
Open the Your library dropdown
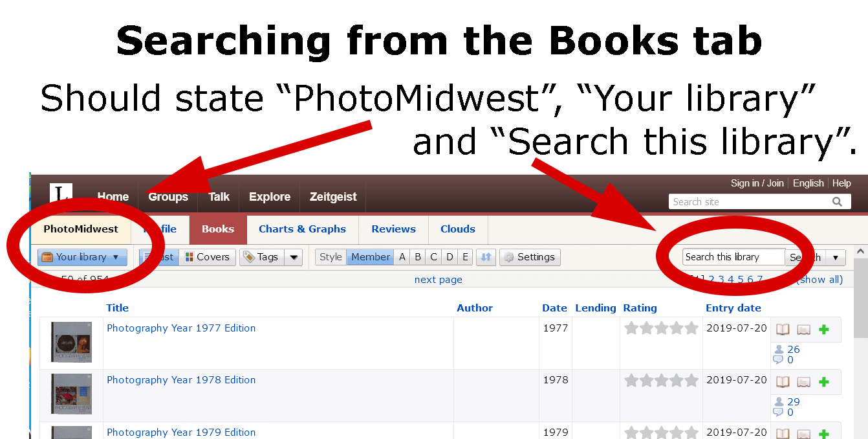click(82, 257)
